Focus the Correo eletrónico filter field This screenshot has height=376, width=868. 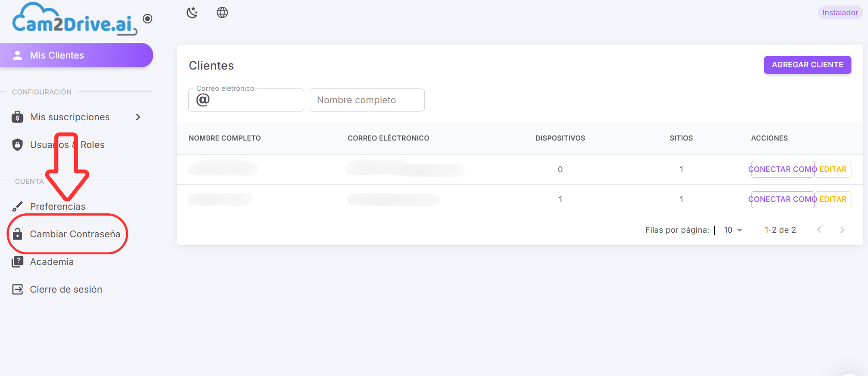(x=246, y=100)
